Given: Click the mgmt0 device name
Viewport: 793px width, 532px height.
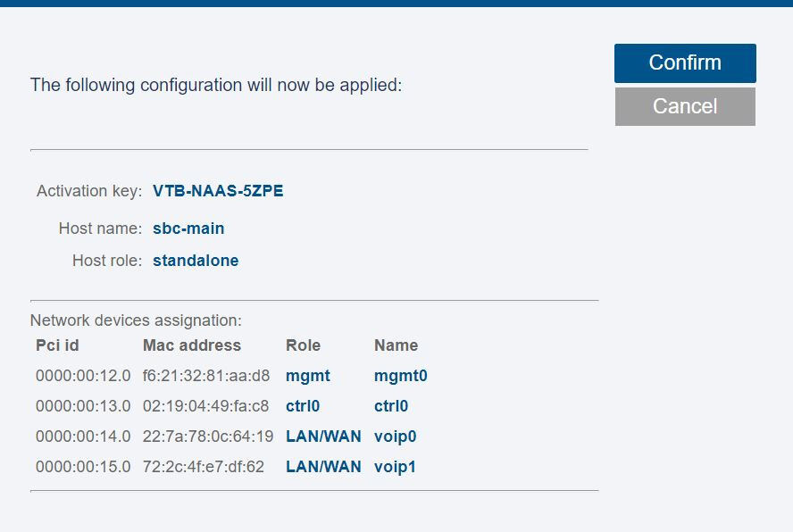Looking at the screenshot, I should pos(401,376).
